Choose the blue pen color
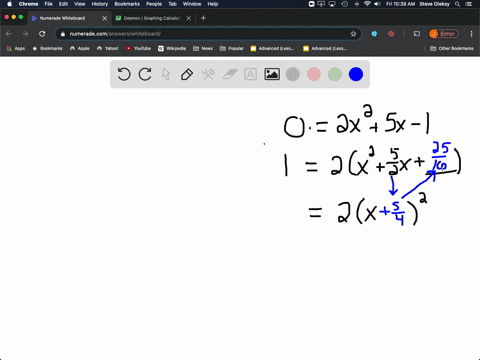This screenshot has width=480, height=360. 356,74
